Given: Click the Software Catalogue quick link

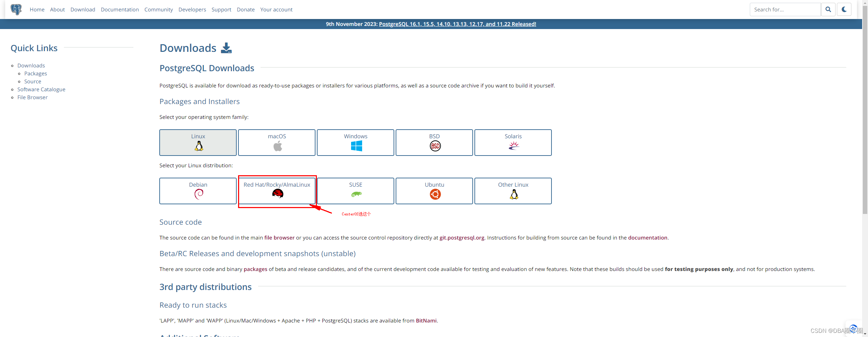Looking at the screenshot, I should tap(41, 89).
